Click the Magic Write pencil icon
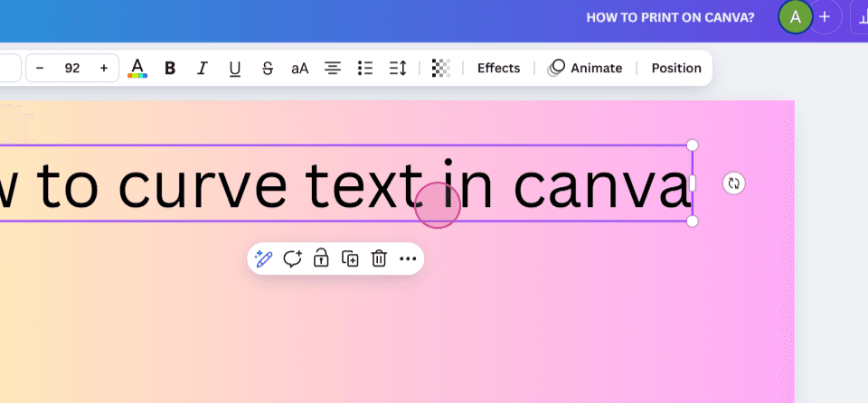 coord(263,258)
